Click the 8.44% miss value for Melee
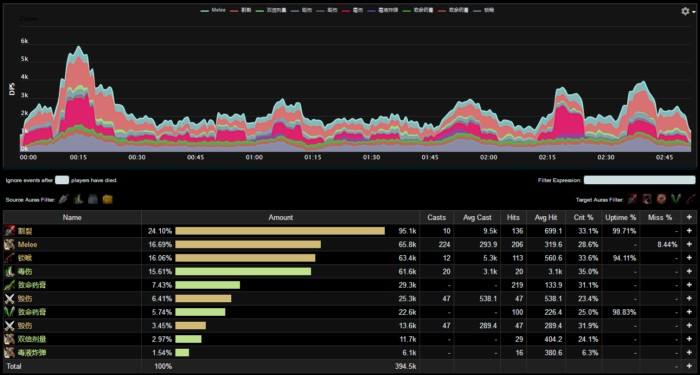Screen dimensions: 700x375 tap(667, 245)
